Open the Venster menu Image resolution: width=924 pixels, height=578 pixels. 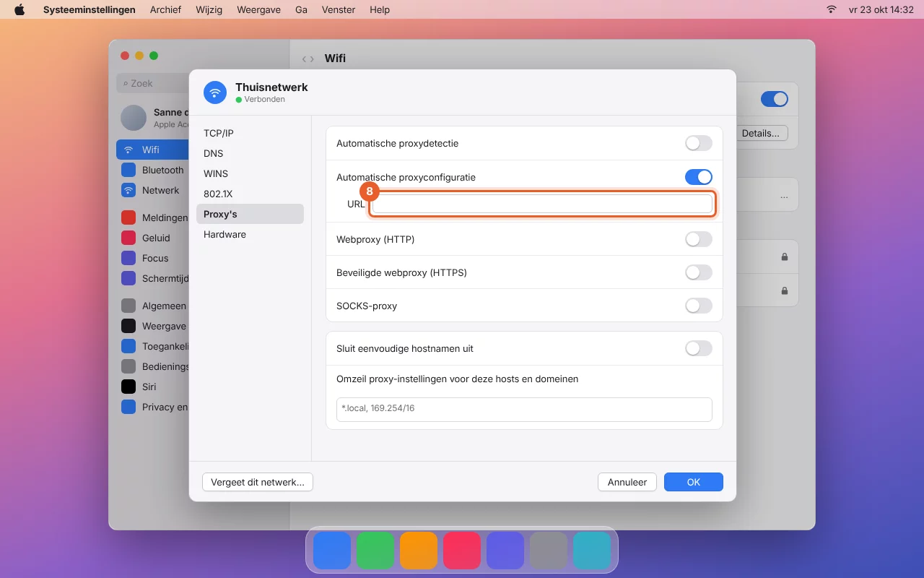tap(339, 9)
